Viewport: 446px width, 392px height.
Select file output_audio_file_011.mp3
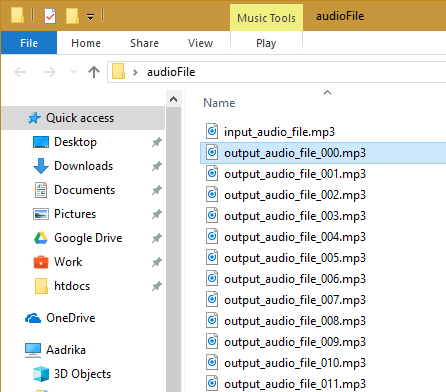pos(295,384)
